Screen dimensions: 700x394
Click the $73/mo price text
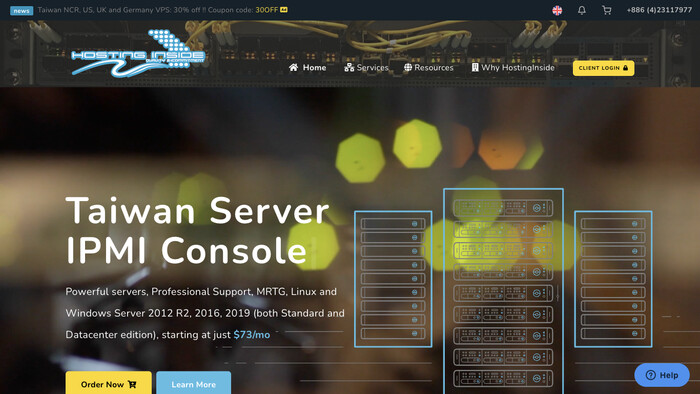252,335
